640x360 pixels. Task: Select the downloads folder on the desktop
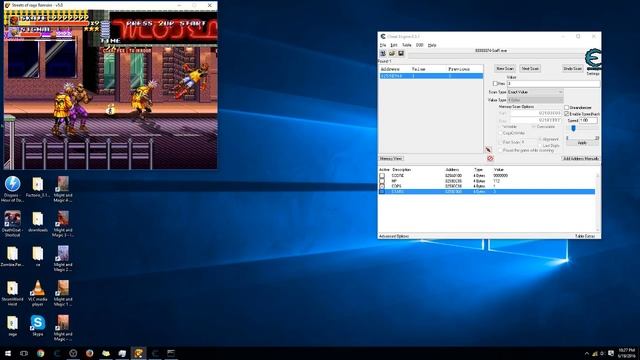pos(38,222)
